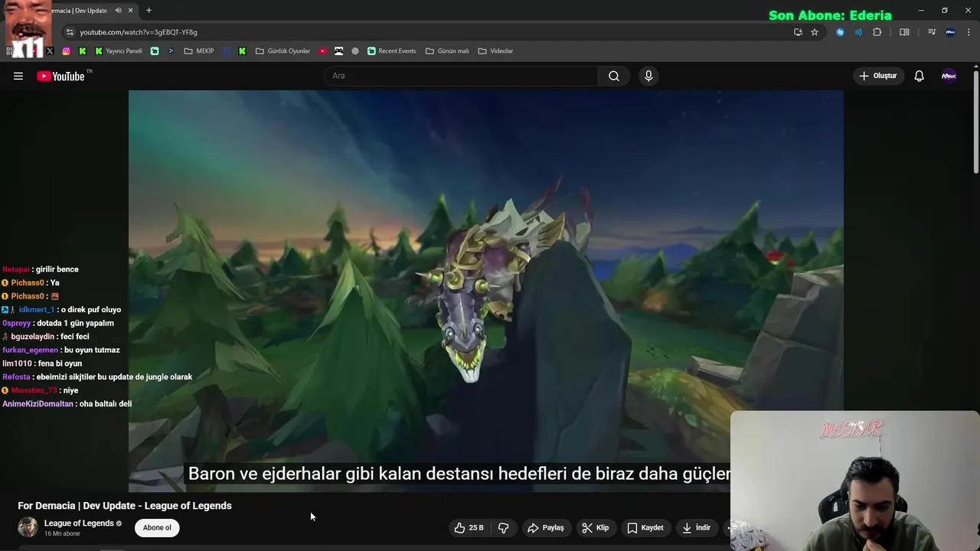View site information icon in the address bar

pyautogui.click(x=70, y=32)
